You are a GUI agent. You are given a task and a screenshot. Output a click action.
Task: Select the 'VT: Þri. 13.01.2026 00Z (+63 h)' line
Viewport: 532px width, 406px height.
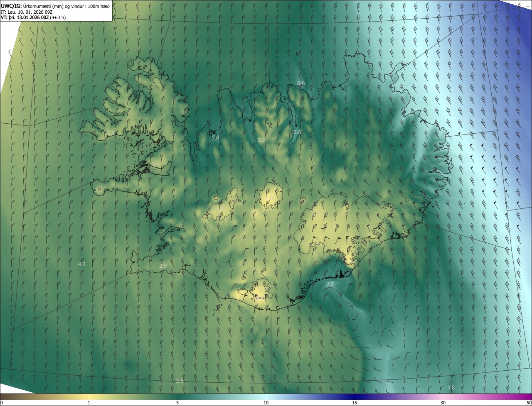click(x=33, y=17)
